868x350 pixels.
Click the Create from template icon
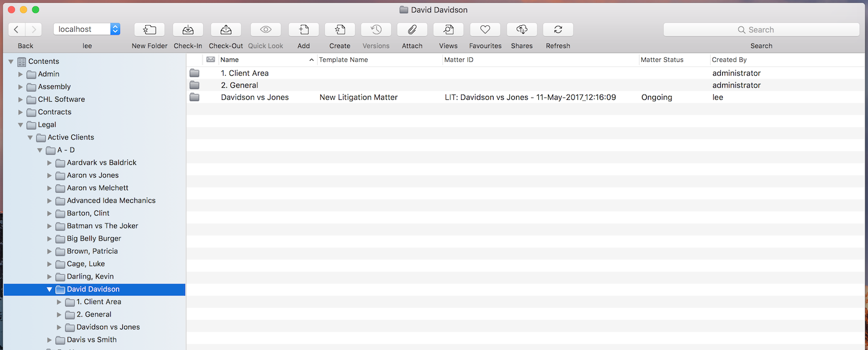click(x=340, y=30)
